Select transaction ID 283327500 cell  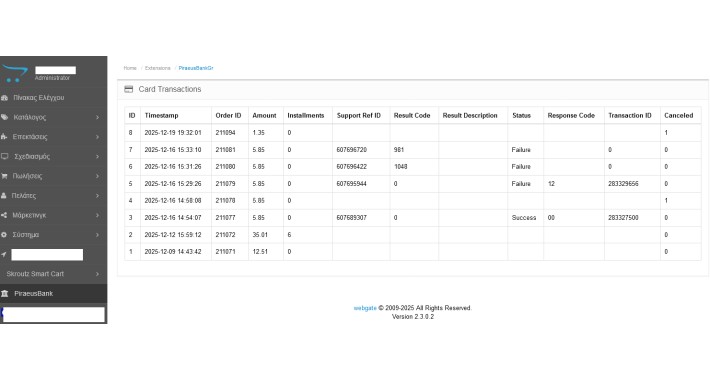click(623, 218)
